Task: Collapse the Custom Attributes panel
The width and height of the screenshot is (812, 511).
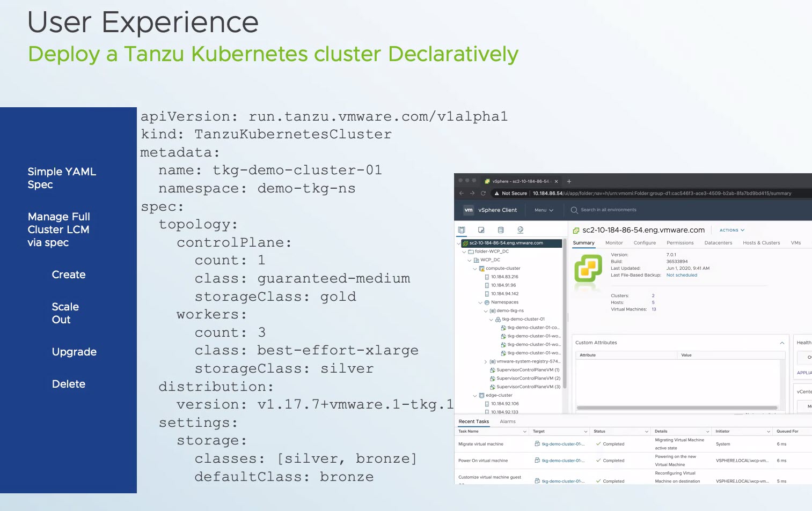Action: point(782,343)
